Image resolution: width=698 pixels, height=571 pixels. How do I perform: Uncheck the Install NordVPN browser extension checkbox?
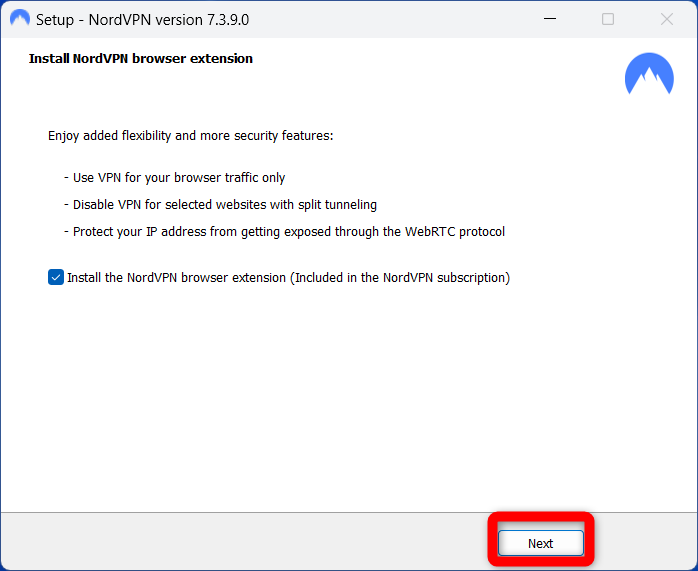(56, 278)
